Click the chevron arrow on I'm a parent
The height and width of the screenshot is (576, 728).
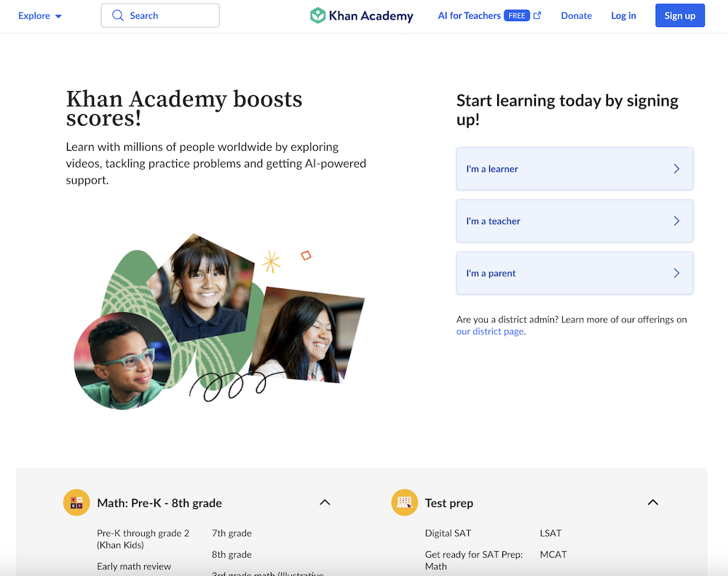click(x=676, y=272)
